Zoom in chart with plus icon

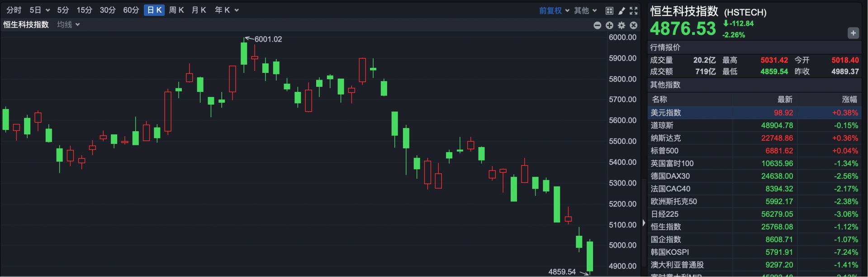click(609, 25)
